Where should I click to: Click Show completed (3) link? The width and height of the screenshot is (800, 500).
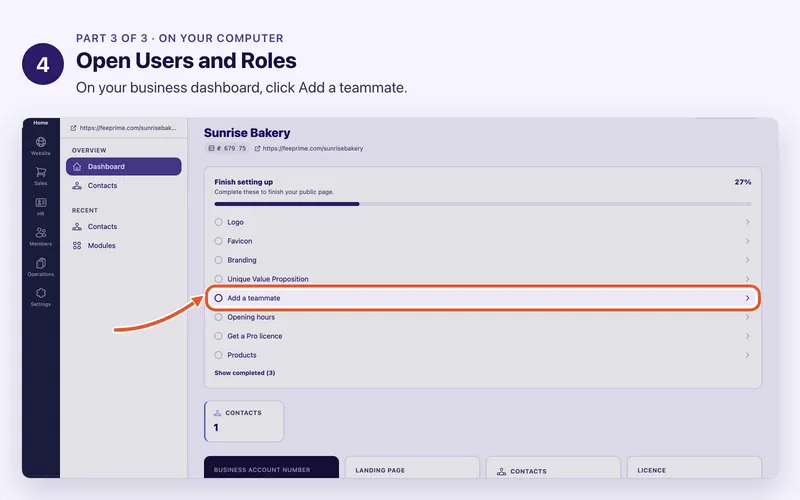(244, 373)
